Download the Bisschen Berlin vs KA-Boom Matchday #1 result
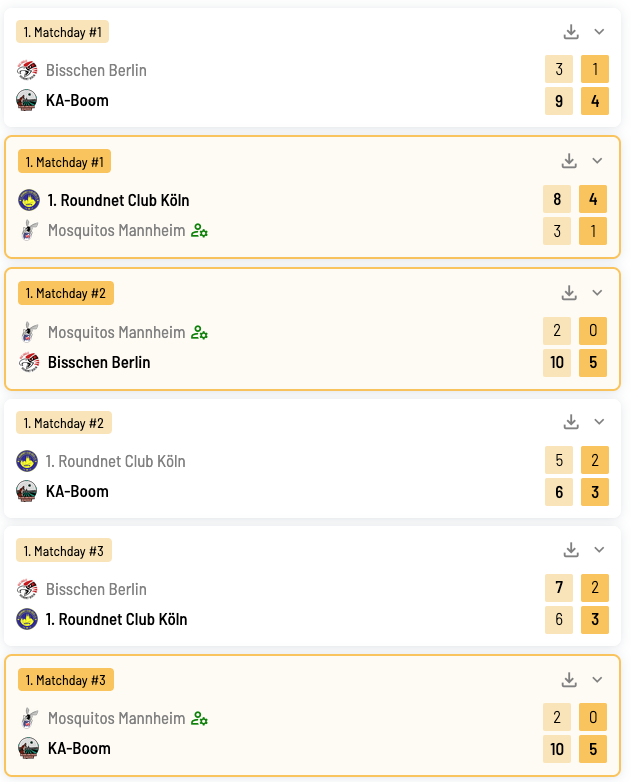 571,32
